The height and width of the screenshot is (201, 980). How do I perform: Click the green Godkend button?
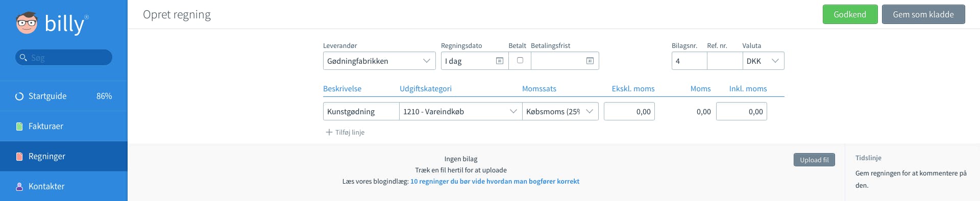(850, 14)
